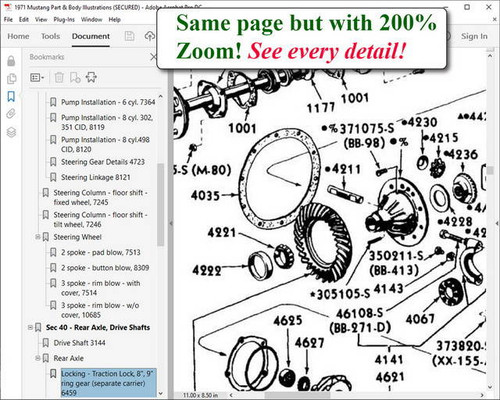Click the document vertical scrollbar thumb
Image resolution: width=500 pixels, height=400 pixels.
pyautogui.click(x=490, y=171)
